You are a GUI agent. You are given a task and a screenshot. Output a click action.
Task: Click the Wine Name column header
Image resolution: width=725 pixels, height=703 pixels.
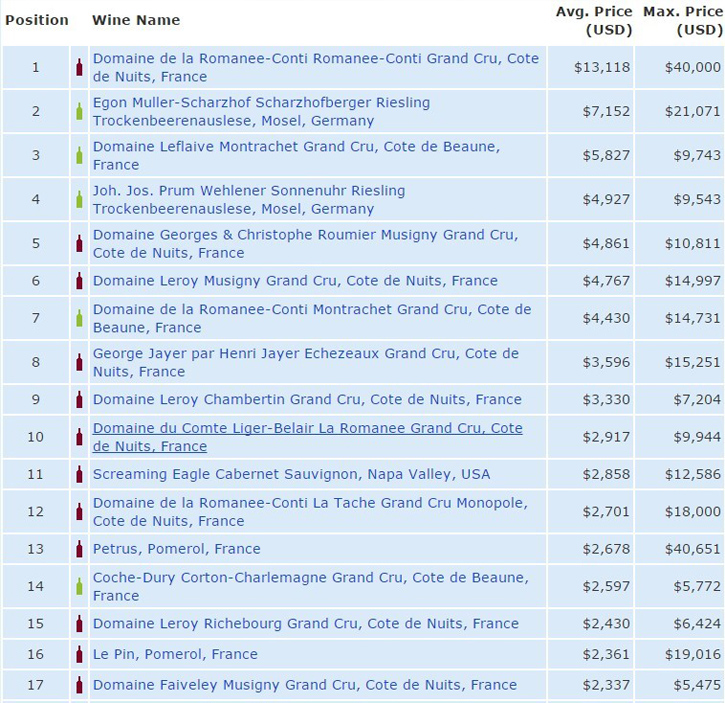(x=136, y=20)
